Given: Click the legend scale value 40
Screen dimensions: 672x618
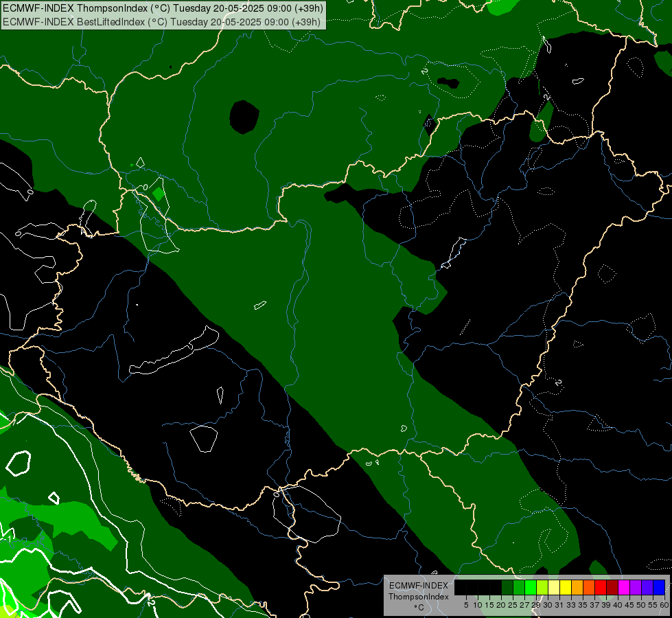Looking at the screenshot, I should (618, 605).
